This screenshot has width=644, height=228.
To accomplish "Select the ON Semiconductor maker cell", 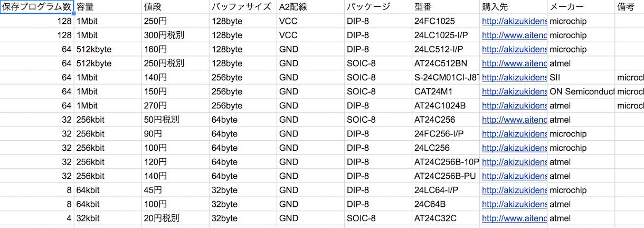I will pos(581,92).
